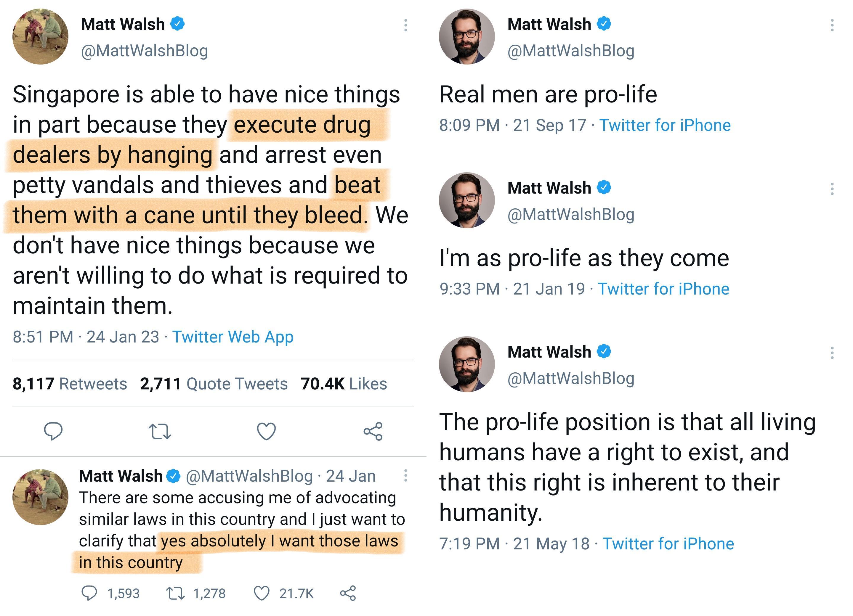This screenshot has width=853, height=616.
Task: Open profile photo on Singapore tweet
Action: tap(40, 36)
